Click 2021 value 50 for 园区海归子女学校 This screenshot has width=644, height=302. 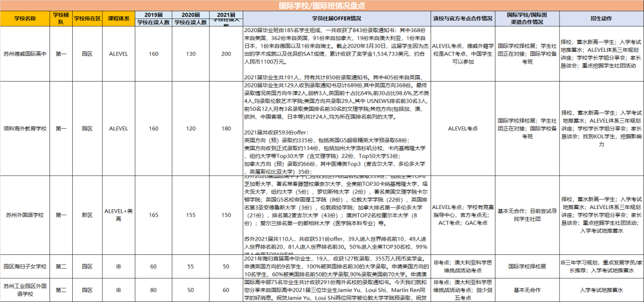coord(226,267)
